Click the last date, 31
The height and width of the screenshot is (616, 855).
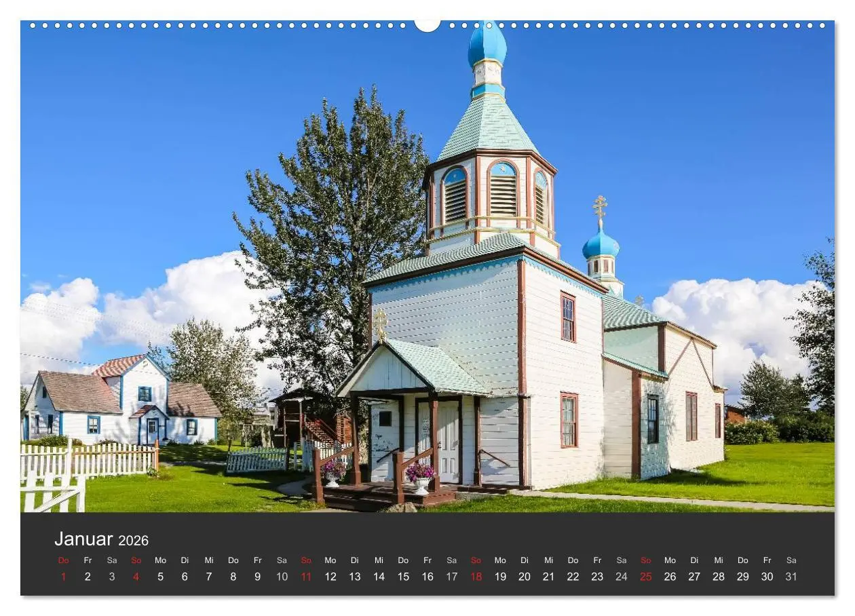[x=791, y=577]
